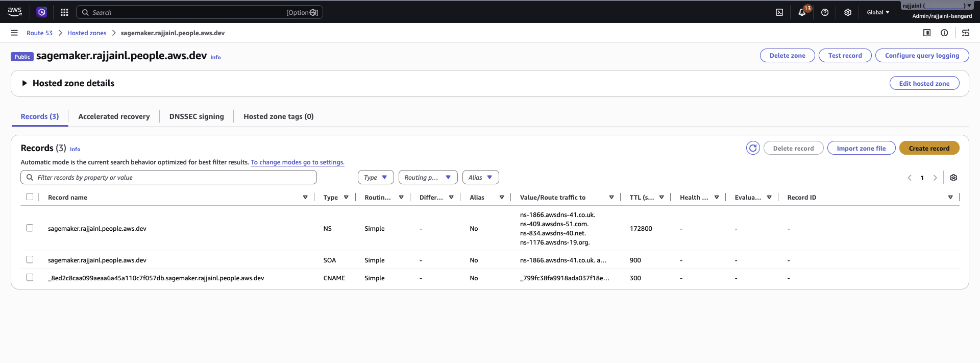Sort by Value/Route traffic to column arrow
Viewport: 980px width, 363px height.
pyautogui.click(x=611, y=197)
